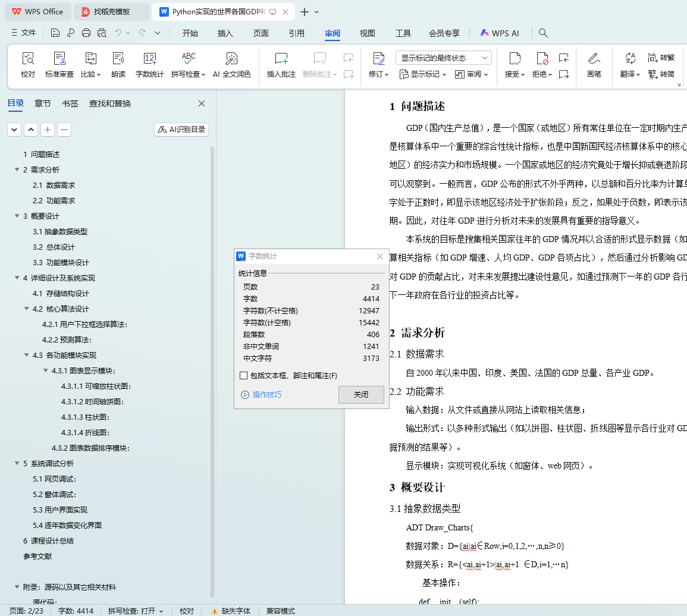The height and width of the screenshot is (616, 687).
Task: Jump to 6 课程设计总结 in outline
Action: click(48, 541)
